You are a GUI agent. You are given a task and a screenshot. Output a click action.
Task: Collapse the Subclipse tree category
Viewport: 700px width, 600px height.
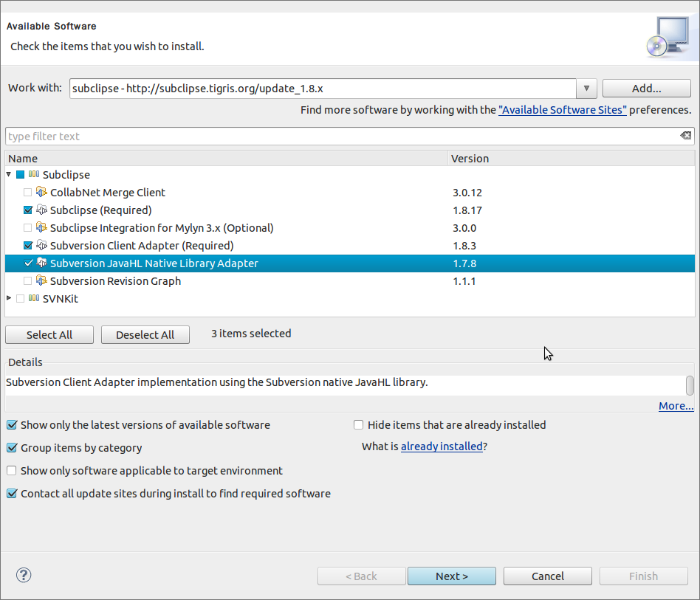tap(8, 174)
